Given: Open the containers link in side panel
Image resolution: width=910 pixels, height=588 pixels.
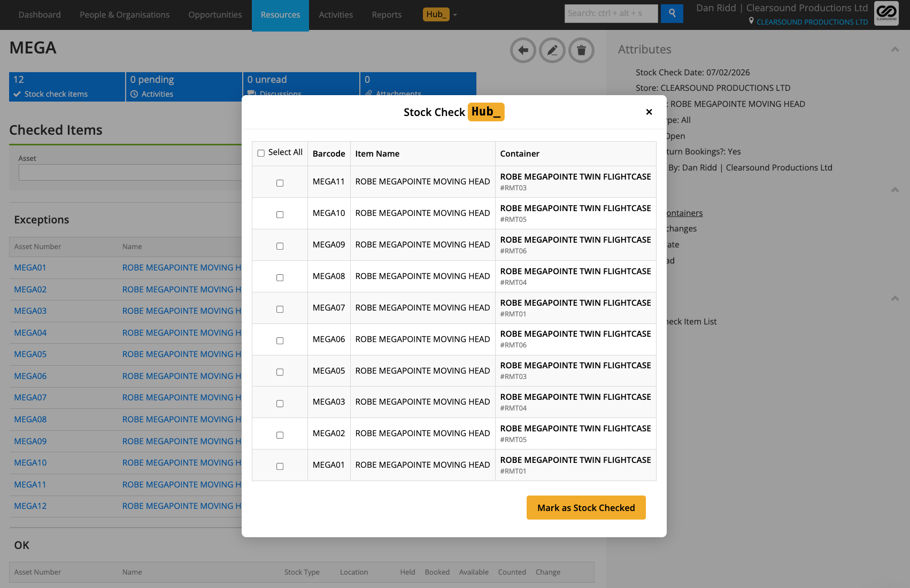Looking at the screenshot, I should tap(684, 213).
